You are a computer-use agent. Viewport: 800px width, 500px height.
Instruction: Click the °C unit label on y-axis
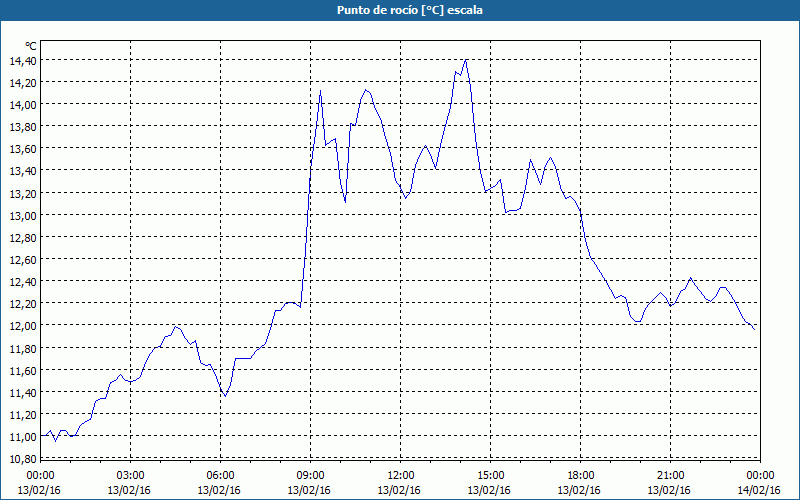pos(31,46)
